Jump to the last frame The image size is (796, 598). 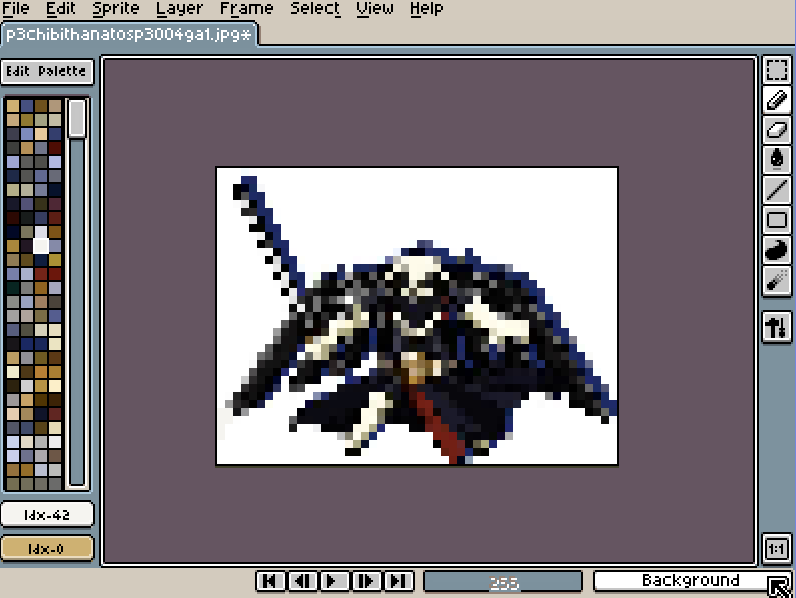[x=398, y=581]
